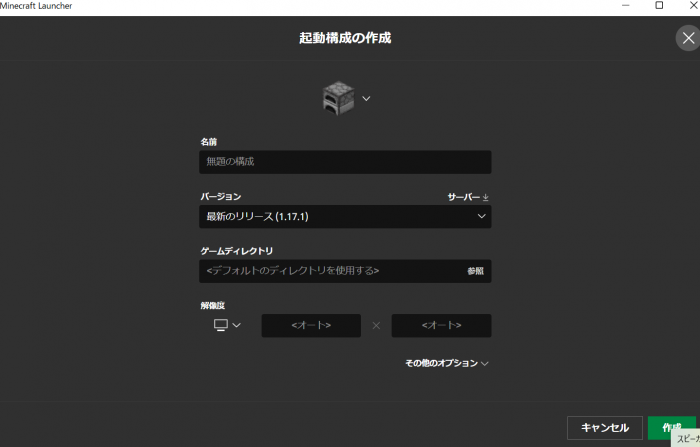
Task: Click the resolution width <オート> field
Action: point(311,325)
